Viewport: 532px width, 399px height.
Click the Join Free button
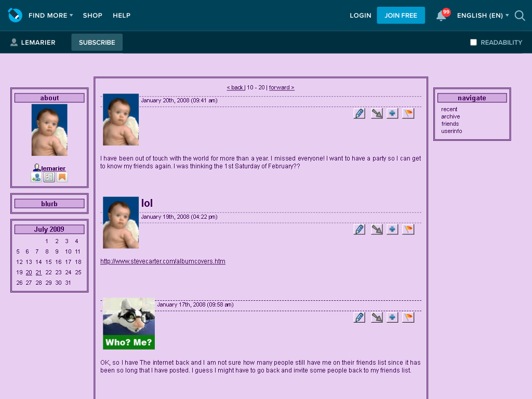[401, 15]
